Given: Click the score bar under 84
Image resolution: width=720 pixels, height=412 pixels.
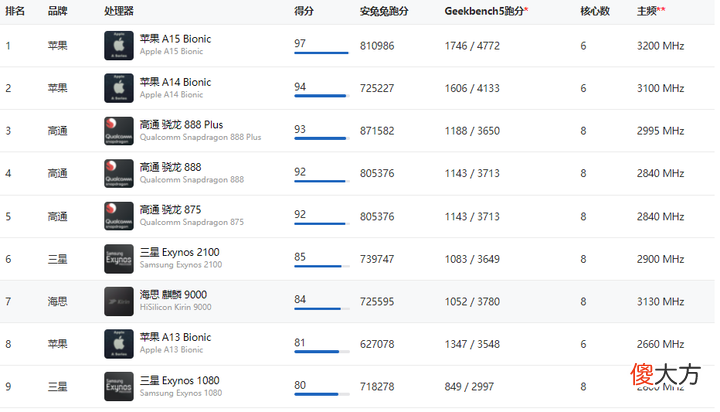Looking at the screenshot, I should 321,309.
